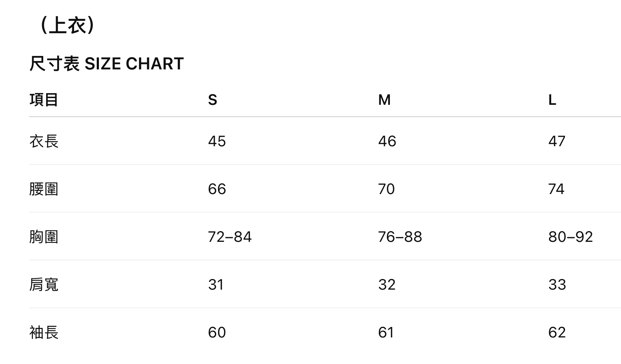Viewport: 621px width, 364px height.
Task: Select the 項目 column header
Action: 44,100
